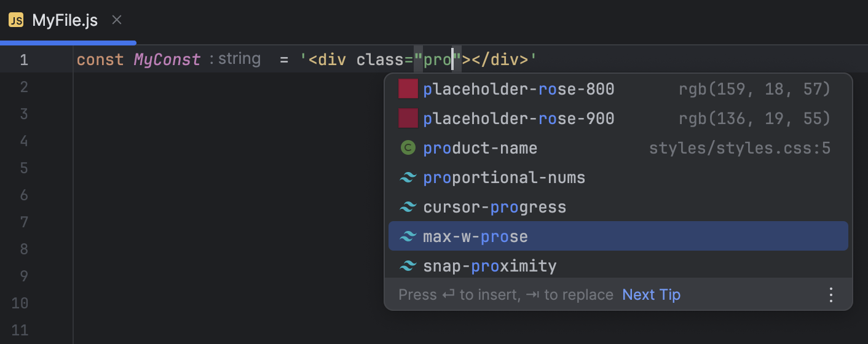Select cursor-progress from the completion list
Screen dimensions: 868x344
(494, 207)
